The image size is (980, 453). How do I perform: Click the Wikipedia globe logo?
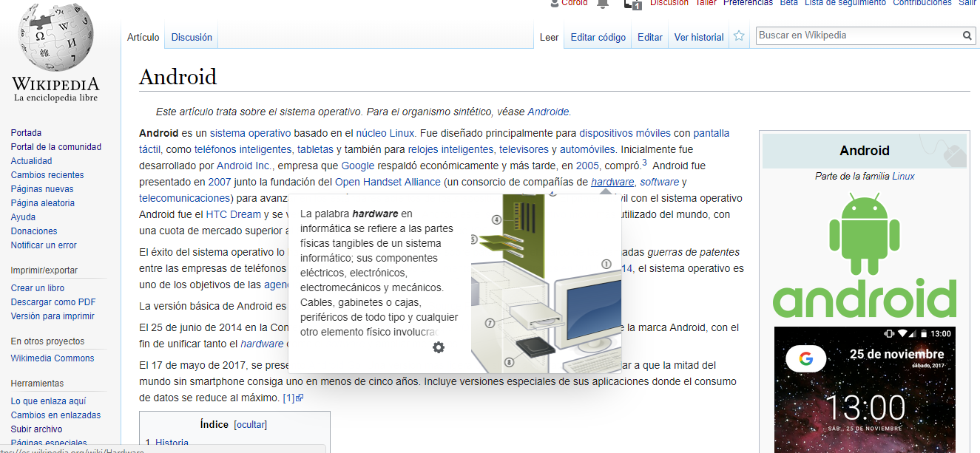point(56,37)
